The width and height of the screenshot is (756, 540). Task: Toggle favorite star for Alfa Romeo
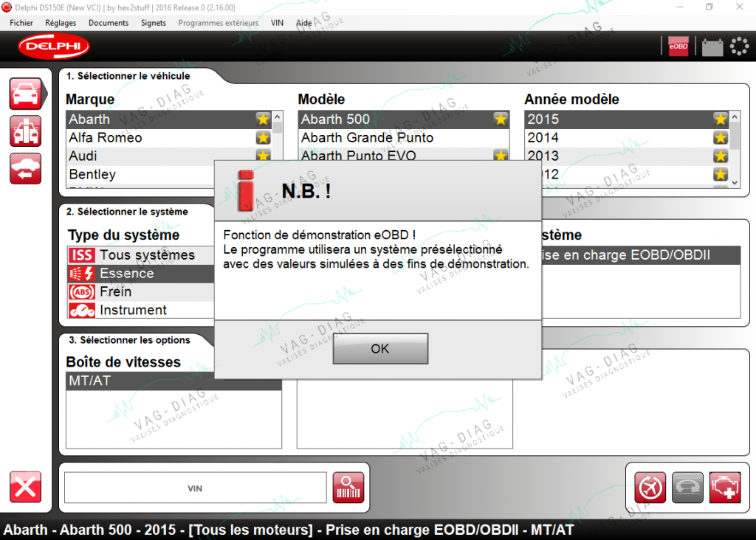pyautogui.click(x=263, y=138)
